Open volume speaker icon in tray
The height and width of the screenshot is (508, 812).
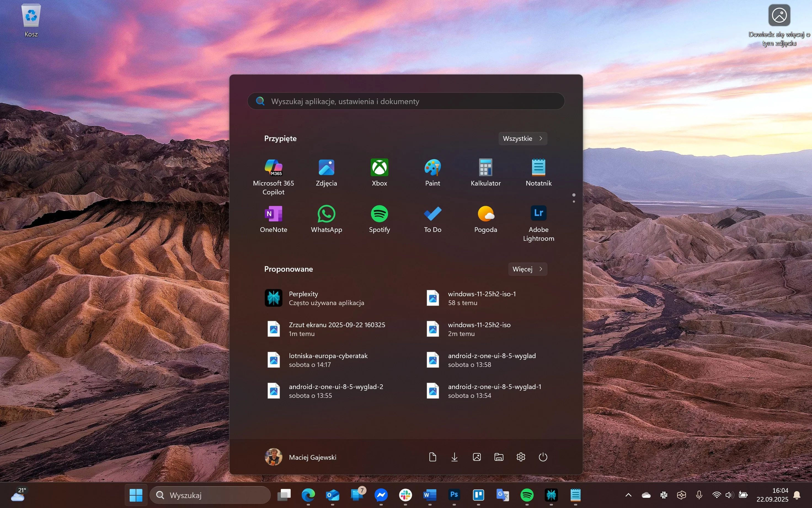[x=729, y=495]
